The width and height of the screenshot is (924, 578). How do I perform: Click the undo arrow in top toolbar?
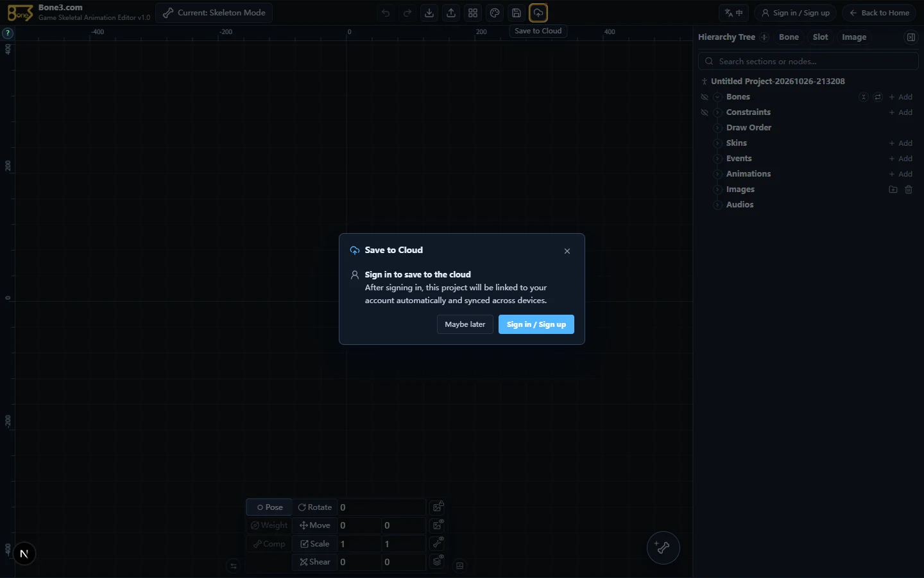pyautogui.click(x=386, y=13)
